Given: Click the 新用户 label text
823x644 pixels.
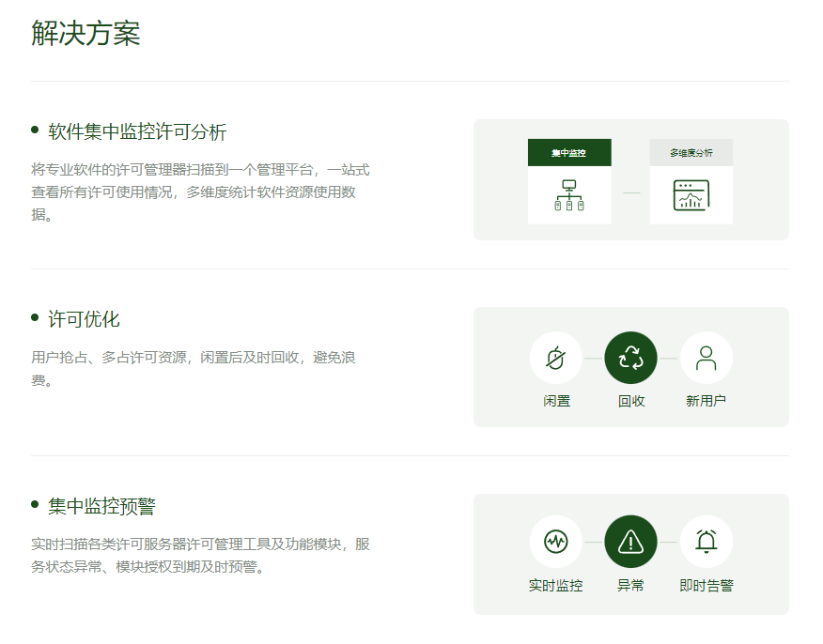Looking at the screenshot, I should (706, 401).
